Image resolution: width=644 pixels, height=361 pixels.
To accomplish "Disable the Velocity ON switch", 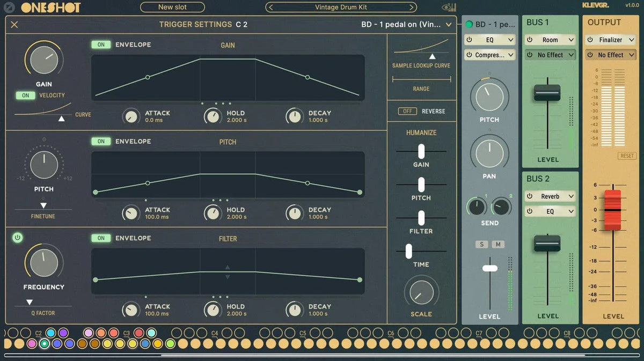I will (25, 95).
